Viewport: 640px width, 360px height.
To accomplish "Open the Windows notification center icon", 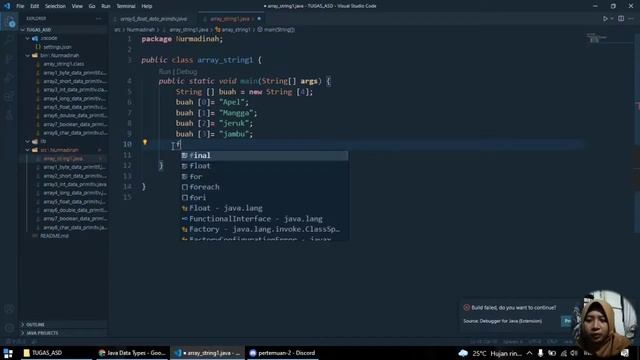I will click(x=624, y=353).
